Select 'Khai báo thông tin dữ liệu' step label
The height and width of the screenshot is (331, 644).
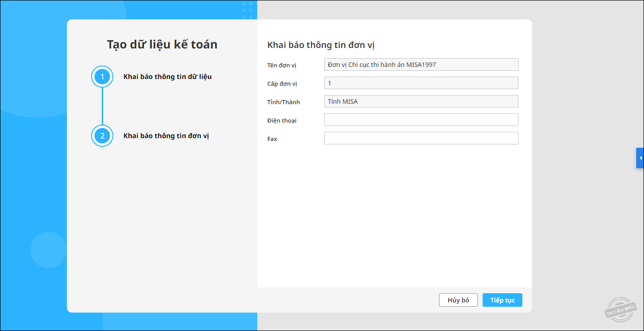(168, 77)
